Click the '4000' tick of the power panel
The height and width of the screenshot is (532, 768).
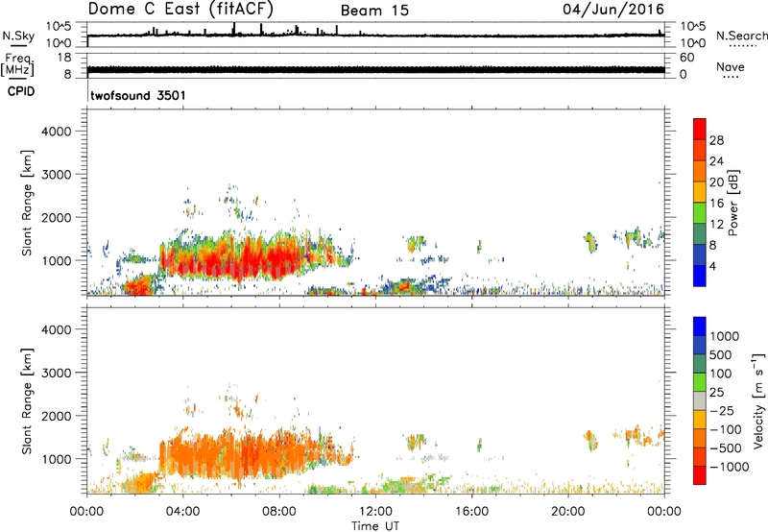57,132
